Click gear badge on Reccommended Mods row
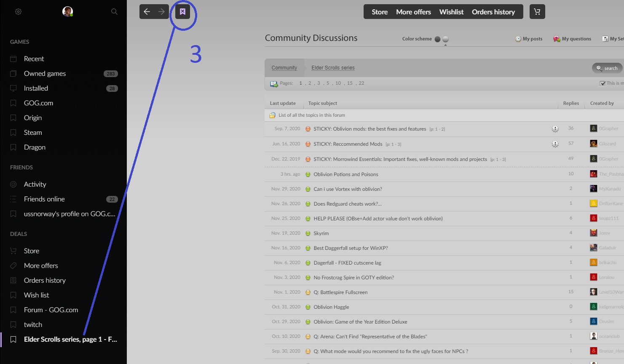 tap(555, 144)
